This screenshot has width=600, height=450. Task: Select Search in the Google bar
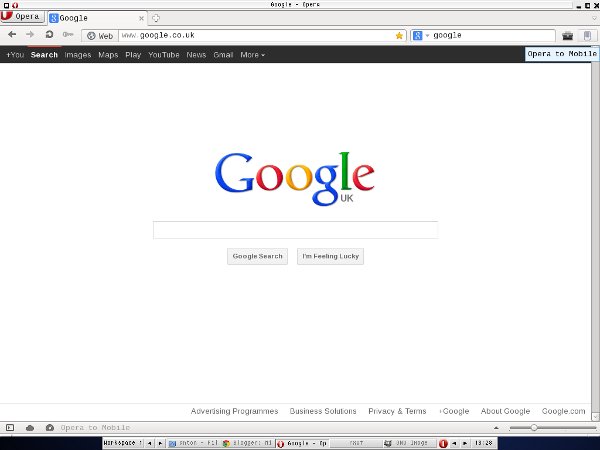click(44, 55)
